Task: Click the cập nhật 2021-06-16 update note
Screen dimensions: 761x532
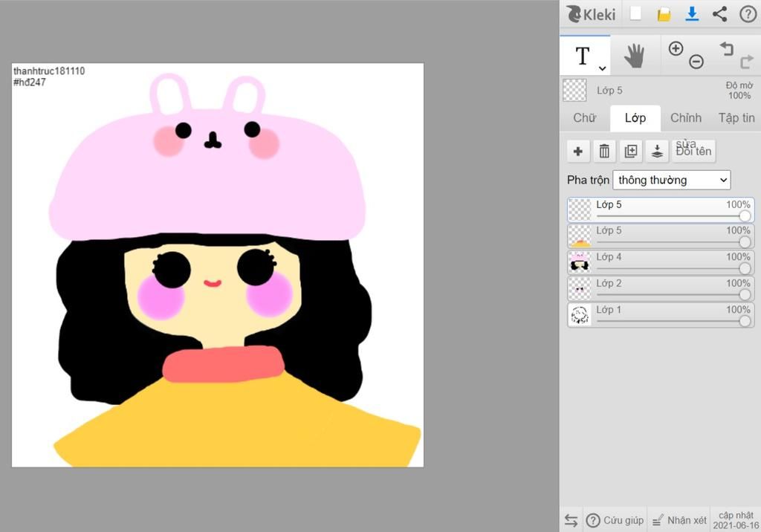Action: (736, 520)
